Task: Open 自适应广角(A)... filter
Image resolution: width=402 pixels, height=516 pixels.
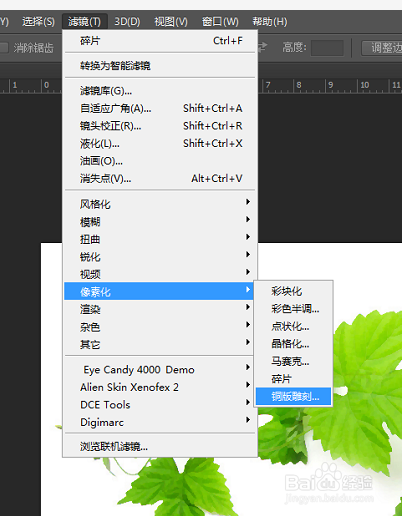Action: [160, 108]
